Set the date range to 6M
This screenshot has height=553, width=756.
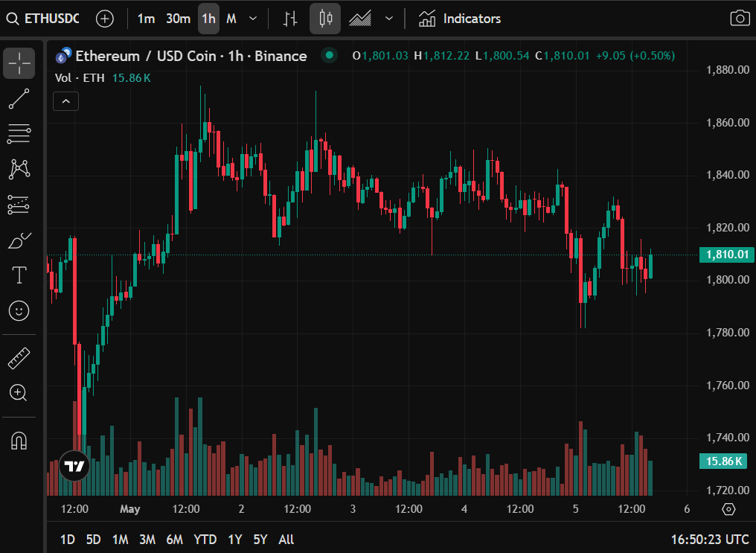[x=175, y=539]
